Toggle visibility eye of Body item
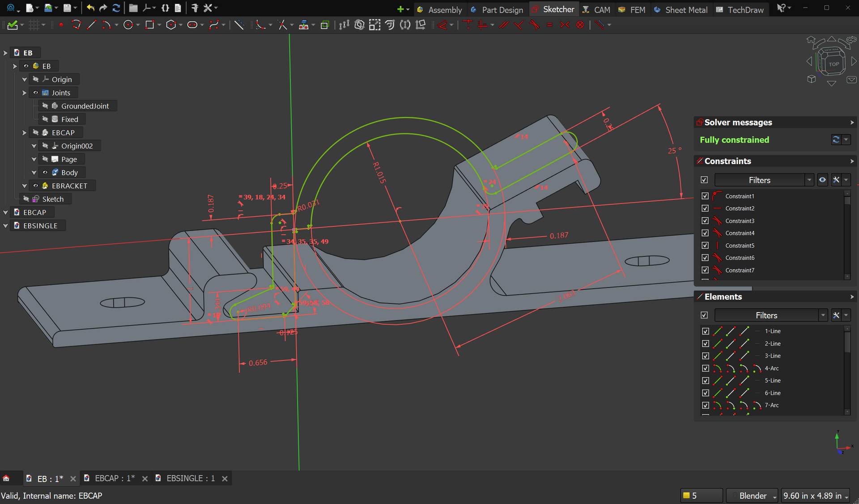 click(x=45, y=173)
